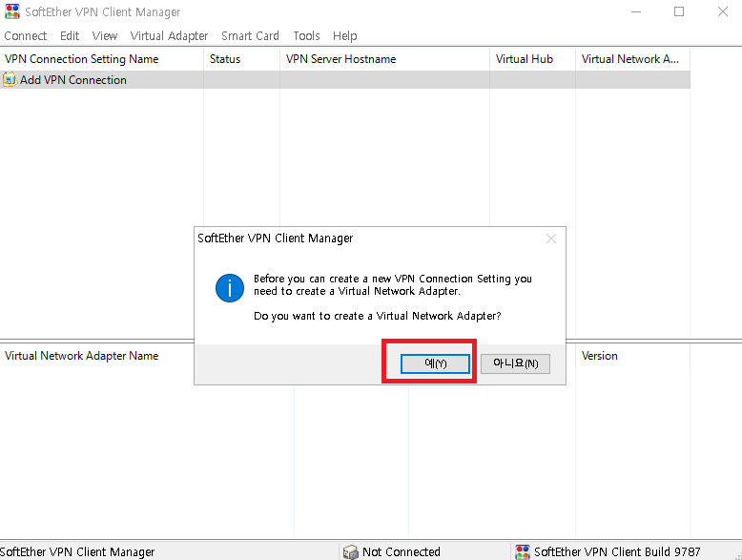
Task: Click the Virtual Hub column header
Action: point(533,59)
